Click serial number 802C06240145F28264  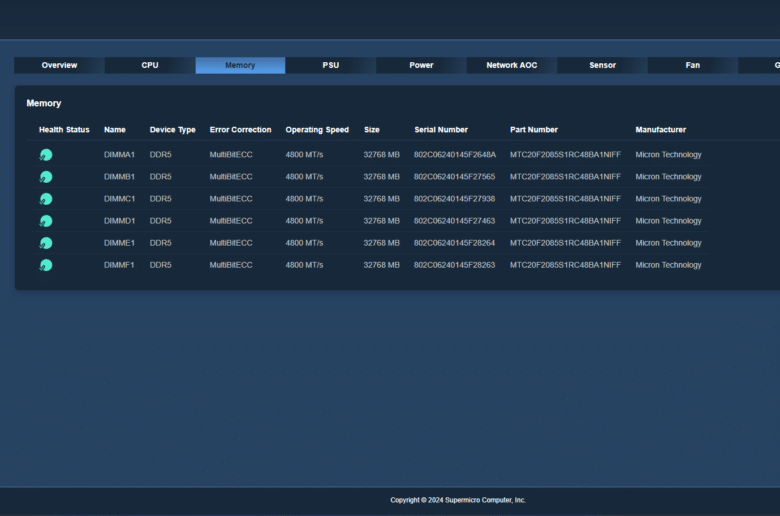(455, 243)
